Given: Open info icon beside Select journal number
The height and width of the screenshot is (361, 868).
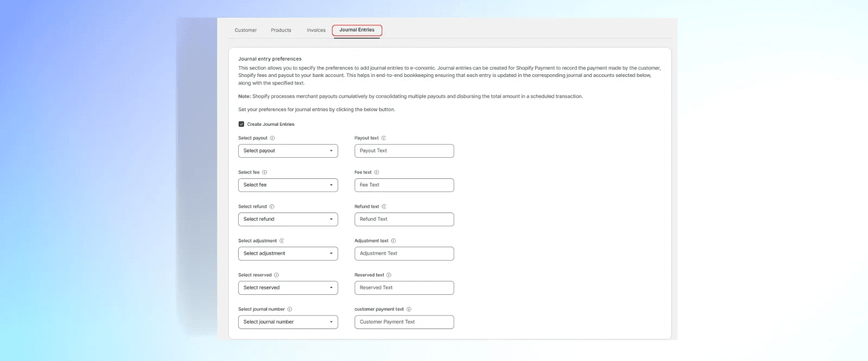Looking at the screenshot, I should tap(290, 310).
